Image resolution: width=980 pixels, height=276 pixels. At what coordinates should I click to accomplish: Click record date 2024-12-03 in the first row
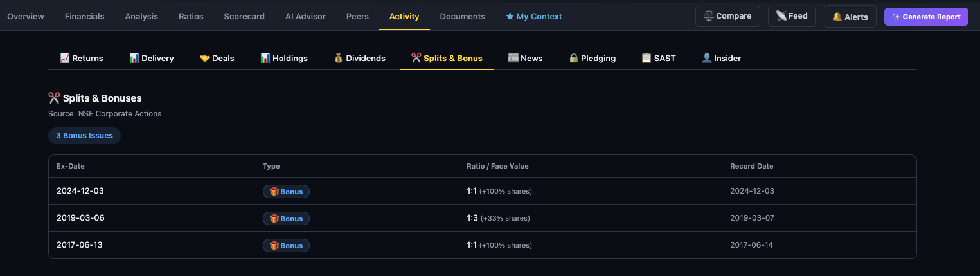tap(752, 191)
